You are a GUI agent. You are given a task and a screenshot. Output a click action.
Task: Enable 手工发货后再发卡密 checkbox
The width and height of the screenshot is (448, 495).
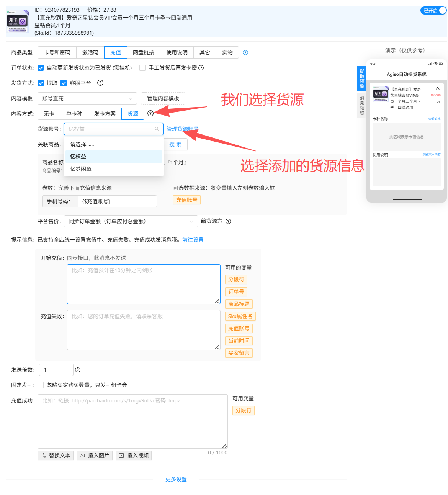[x=142, y=68]
